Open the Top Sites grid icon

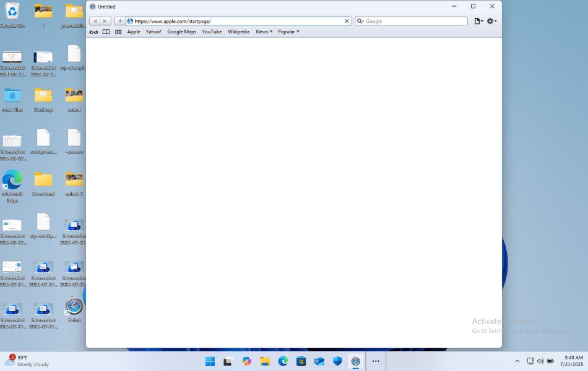coord(118,32)
